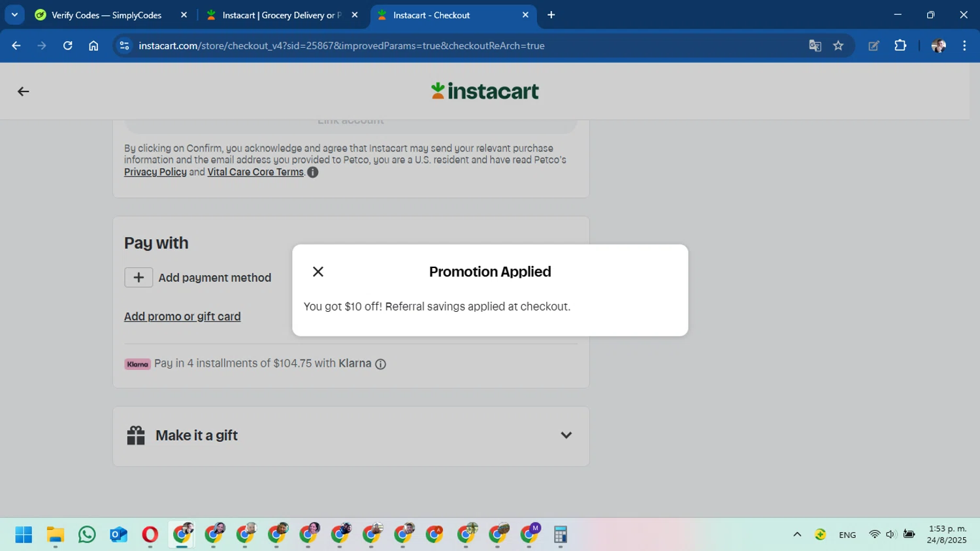Open the volume speaker control
The image size is (980, 551).
point(890,535)
